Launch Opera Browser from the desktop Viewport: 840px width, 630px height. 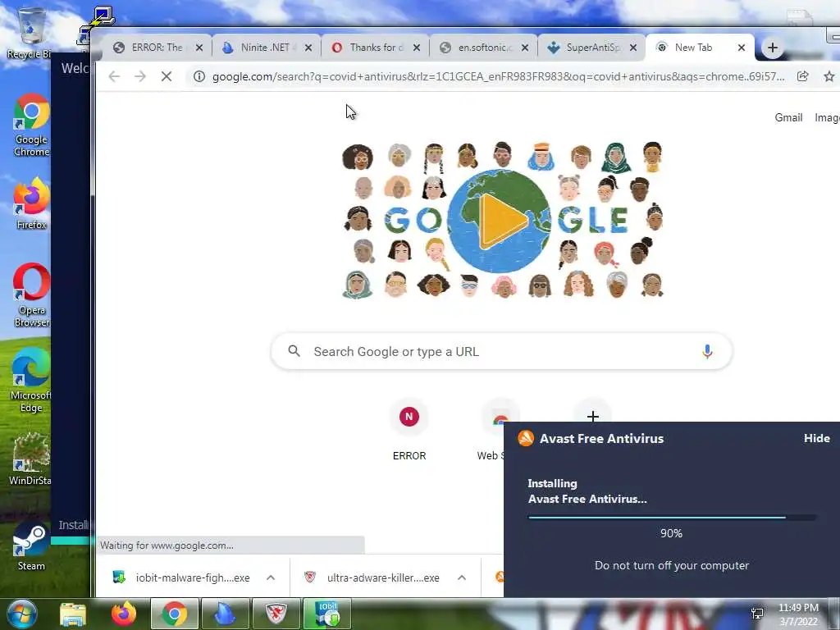31,294
